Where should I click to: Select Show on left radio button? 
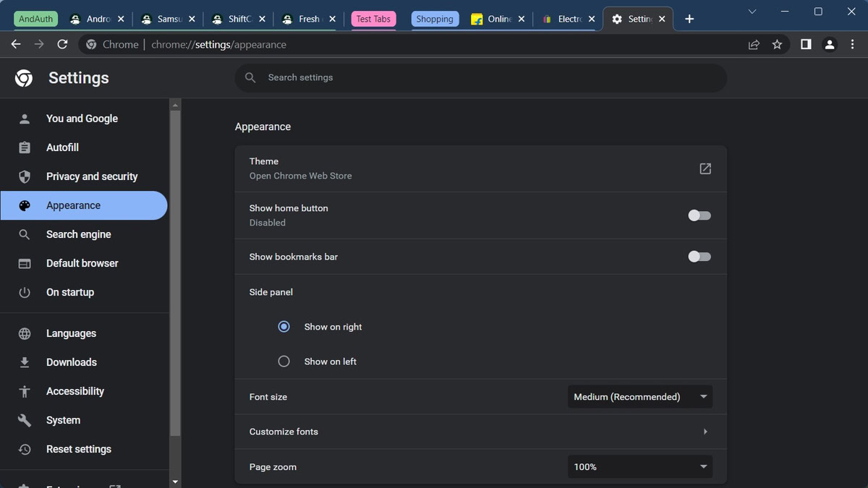click(x=284, y=361)
